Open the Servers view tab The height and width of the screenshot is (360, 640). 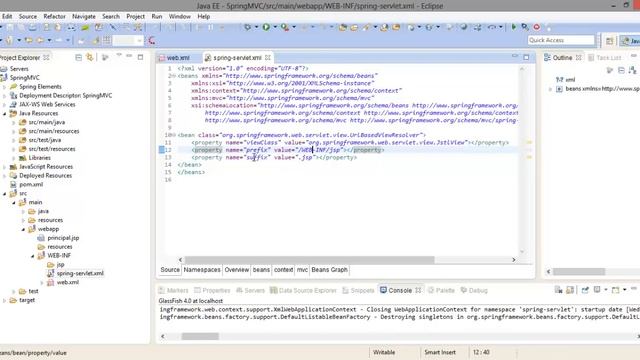click(250, 290)
